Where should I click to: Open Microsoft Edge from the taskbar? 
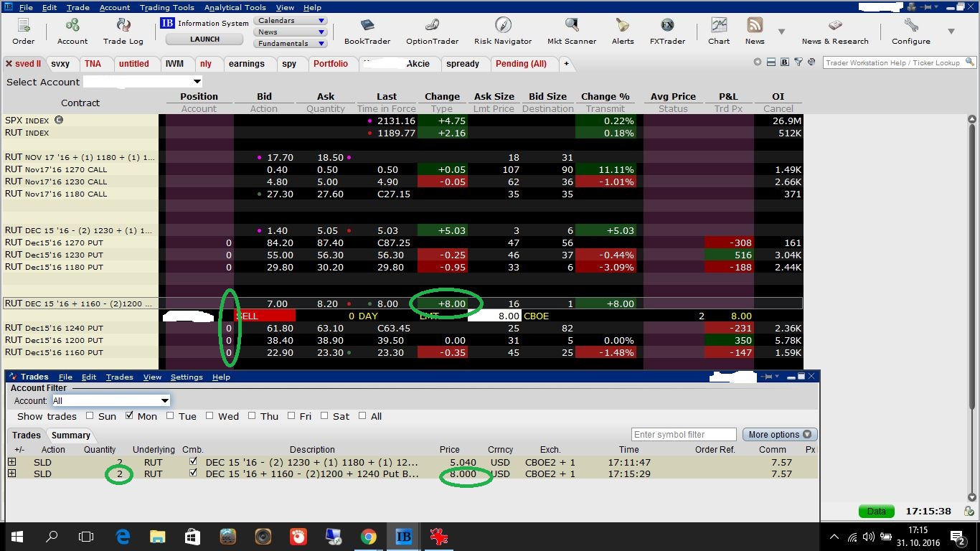tap(122, 536)
